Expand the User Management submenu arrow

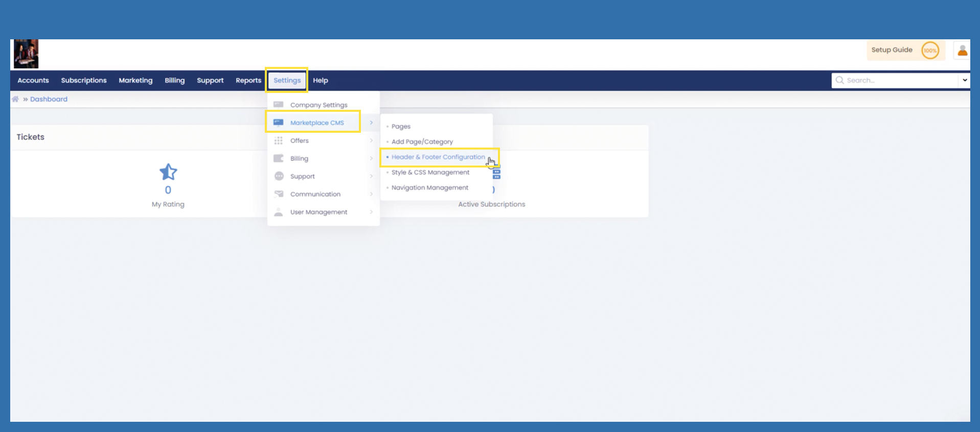click(x=371, y=212)
